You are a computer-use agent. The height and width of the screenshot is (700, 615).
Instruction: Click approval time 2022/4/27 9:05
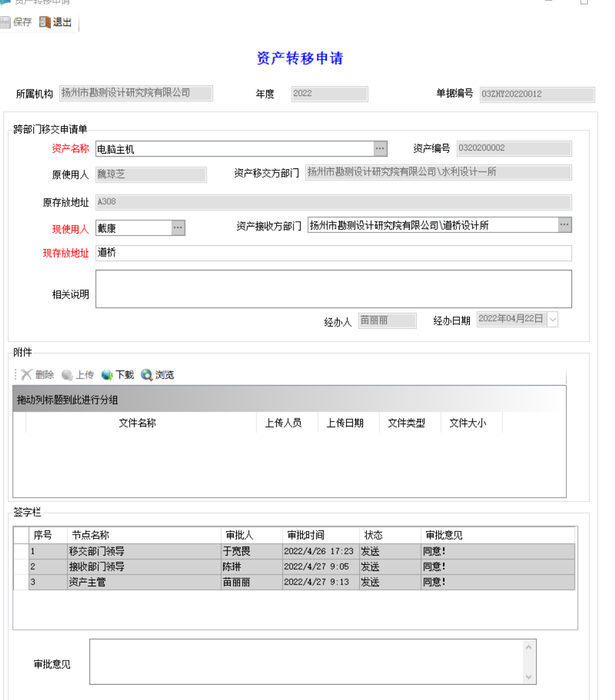pyautogui.click(x=320, y=567)
